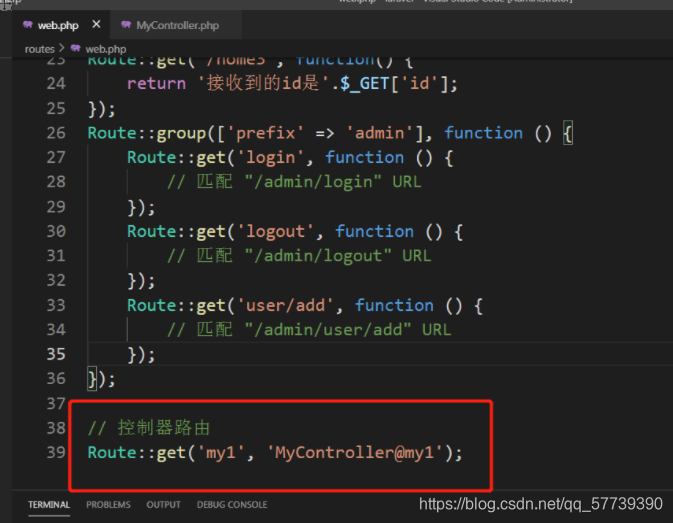
Task: Open the PROBLEMS panel tab
Action: 108,505
